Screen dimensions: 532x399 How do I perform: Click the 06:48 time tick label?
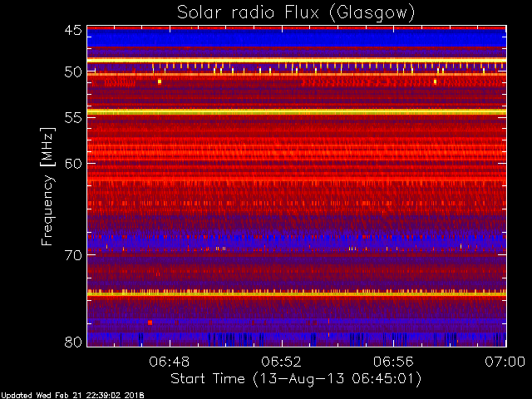coord(170,362)
